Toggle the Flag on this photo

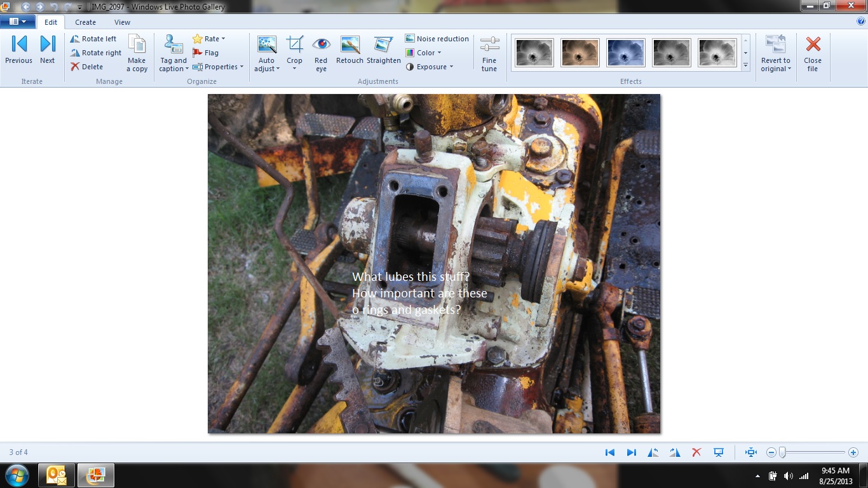pos(205,53)
